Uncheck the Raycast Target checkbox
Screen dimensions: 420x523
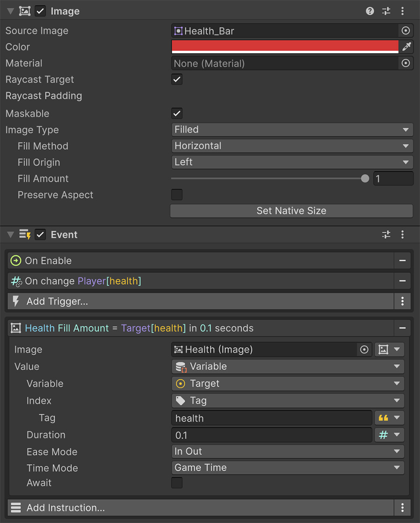tap(177, 79)
